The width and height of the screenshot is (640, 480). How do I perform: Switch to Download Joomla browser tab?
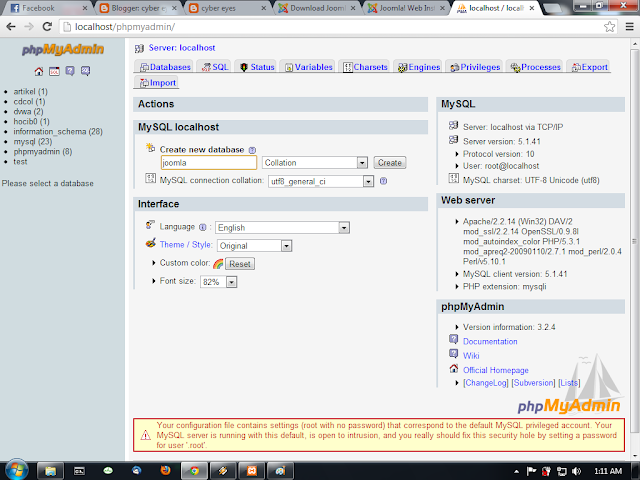(318, 8)
